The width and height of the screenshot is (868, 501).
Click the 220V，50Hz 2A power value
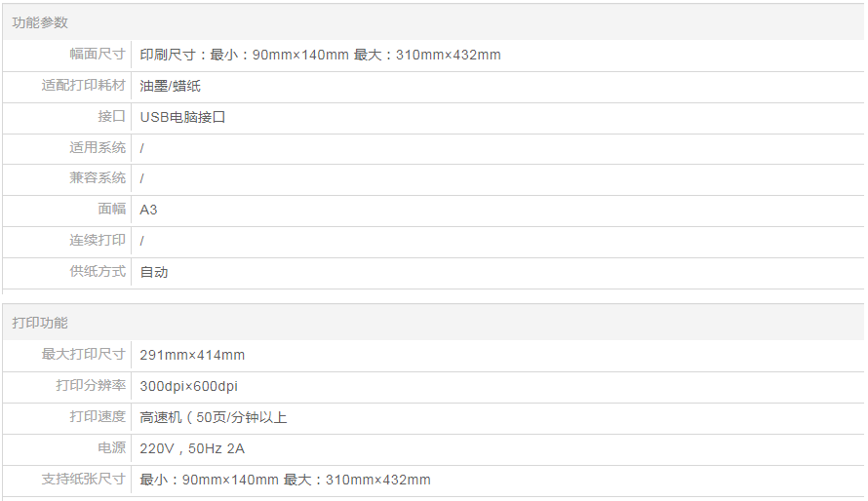tap(192, 448)
